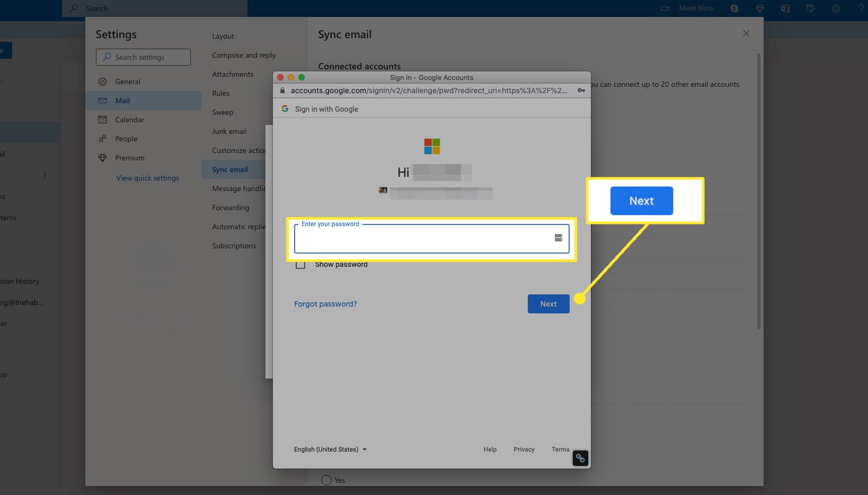This screenshot has width=868, height=495.
Task: Open Forwarding settings
Action: (x=231, y=208)
